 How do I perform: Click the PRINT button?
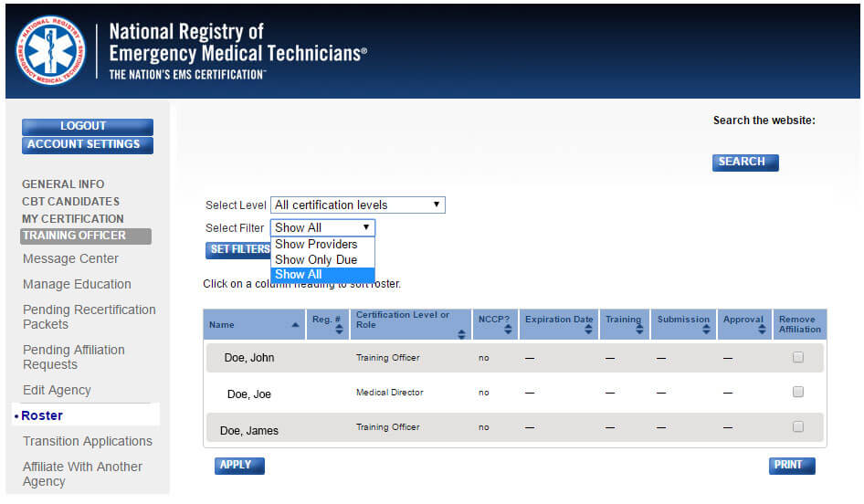[x=791, y=466]
